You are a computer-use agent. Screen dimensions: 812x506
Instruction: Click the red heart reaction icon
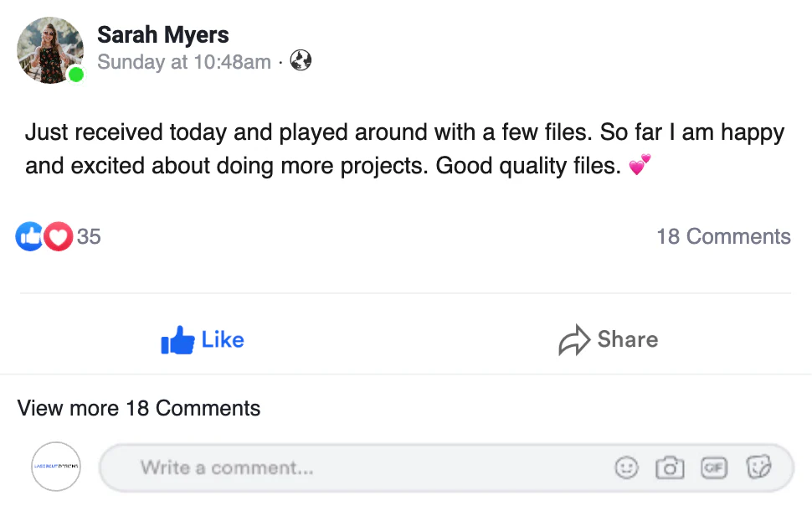[58, 237]
